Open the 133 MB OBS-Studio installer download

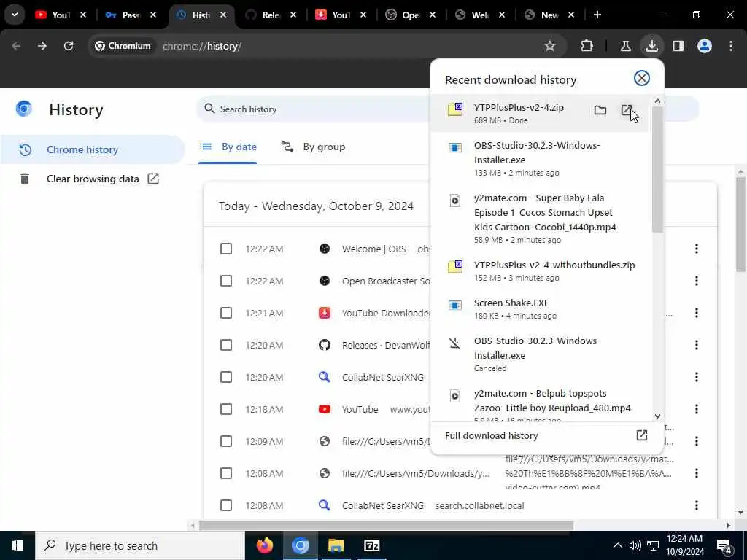[541, 158]
